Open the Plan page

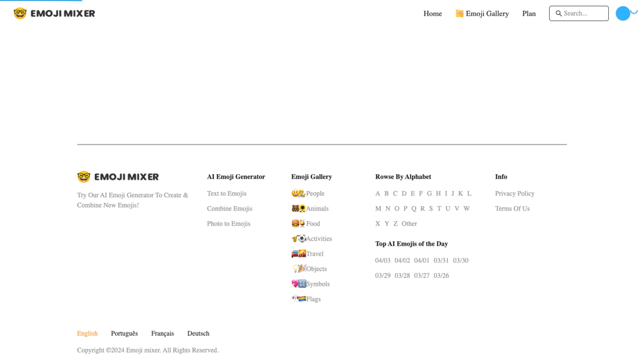pos(529,13)
